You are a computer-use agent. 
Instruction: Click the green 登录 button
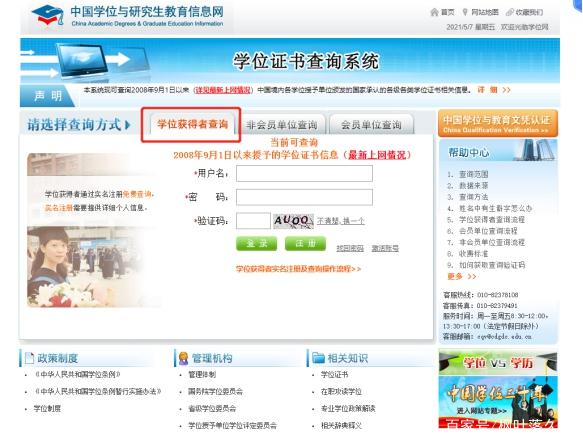(x=257, y=244)
